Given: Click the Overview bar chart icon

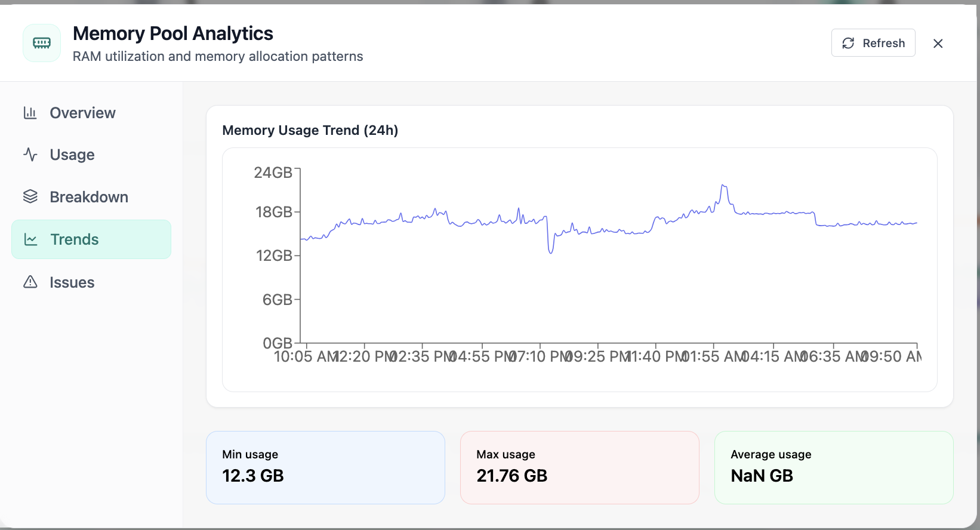Looking at the screenshot, I should pyautogui.click(x=30, y=113).
